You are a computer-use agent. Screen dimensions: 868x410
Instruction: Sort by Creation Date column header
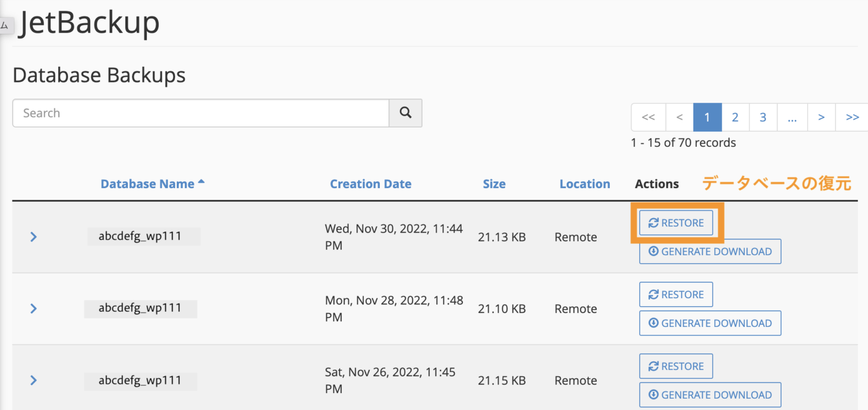coord(371,184)
